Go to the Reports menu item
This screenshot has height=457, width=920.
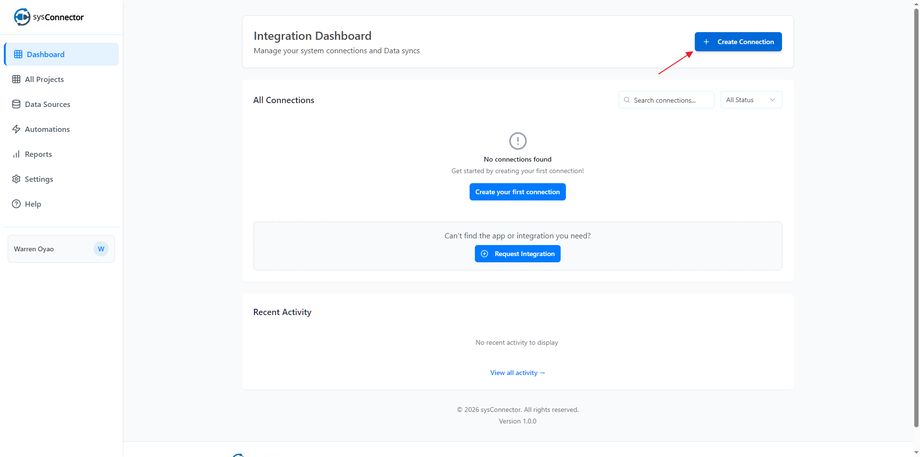38,154
